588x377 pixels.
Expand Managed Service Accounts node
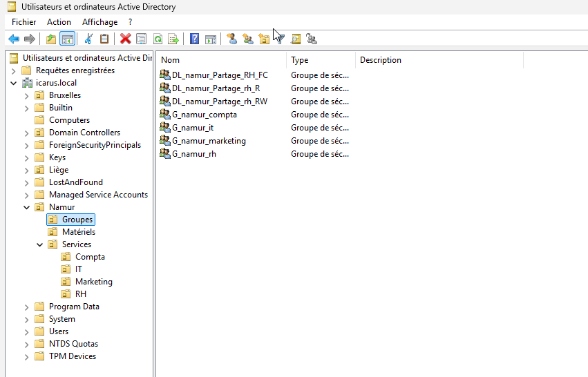click(x=27, y=195)
